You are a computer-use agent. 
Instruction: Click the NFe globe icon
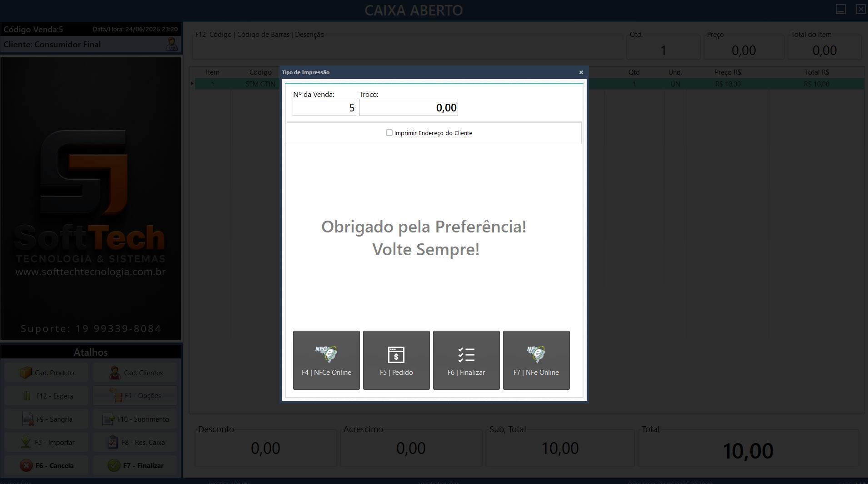(536, 353)
